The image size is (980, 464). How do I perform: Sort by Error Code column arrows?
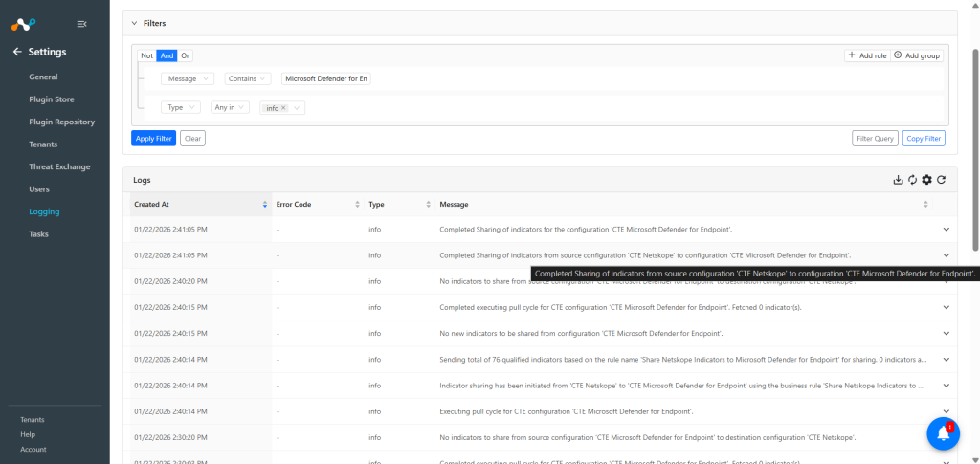click(358, 204)
